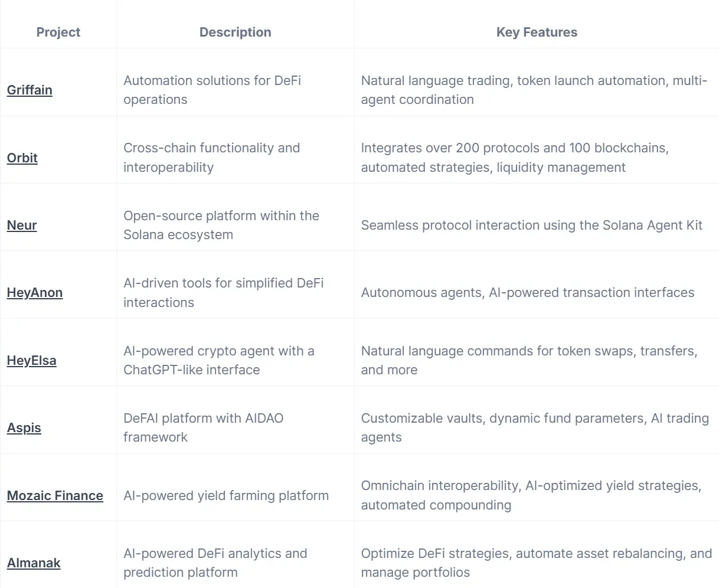Viewport: 719px width, 588px height.
Task: Select Orbit's key features text cell
Action: click(515, 158)
